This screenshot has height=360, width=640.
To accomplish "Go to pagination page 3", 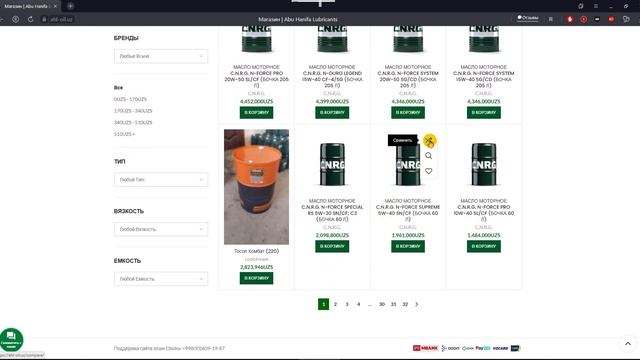I will [x=347, y=304].
